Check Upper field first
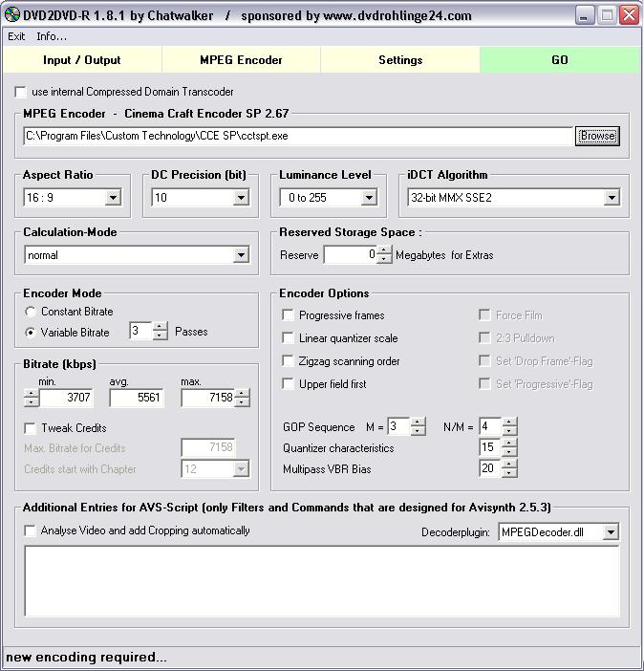 point(288,384)
